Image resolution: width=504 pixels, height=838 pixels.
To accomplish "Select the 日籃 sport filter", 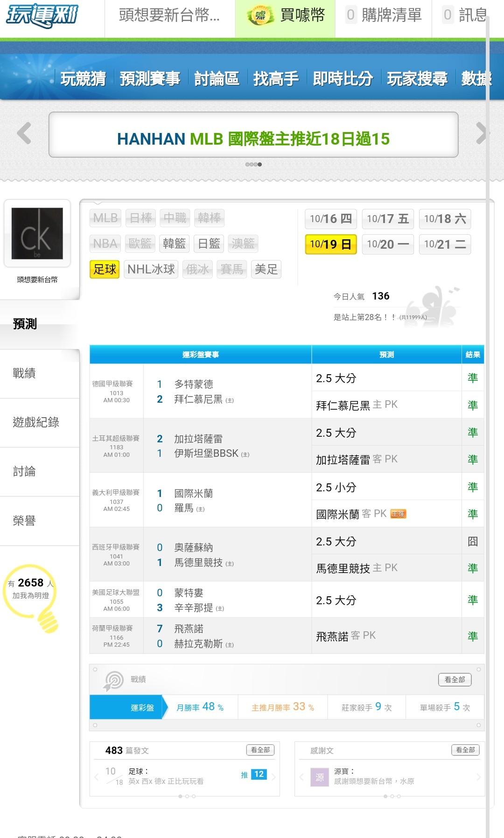I will point(209,244).
